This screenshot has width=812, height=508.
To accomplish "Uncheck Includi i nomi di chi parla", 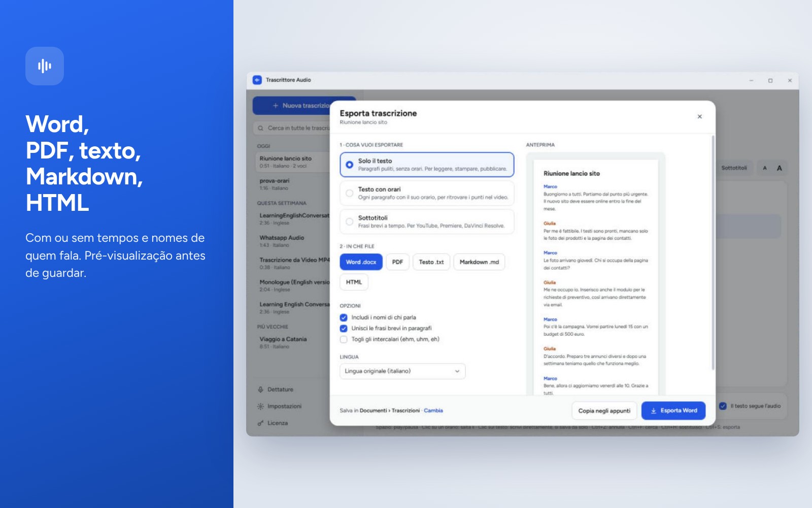I will coord(344,317).
